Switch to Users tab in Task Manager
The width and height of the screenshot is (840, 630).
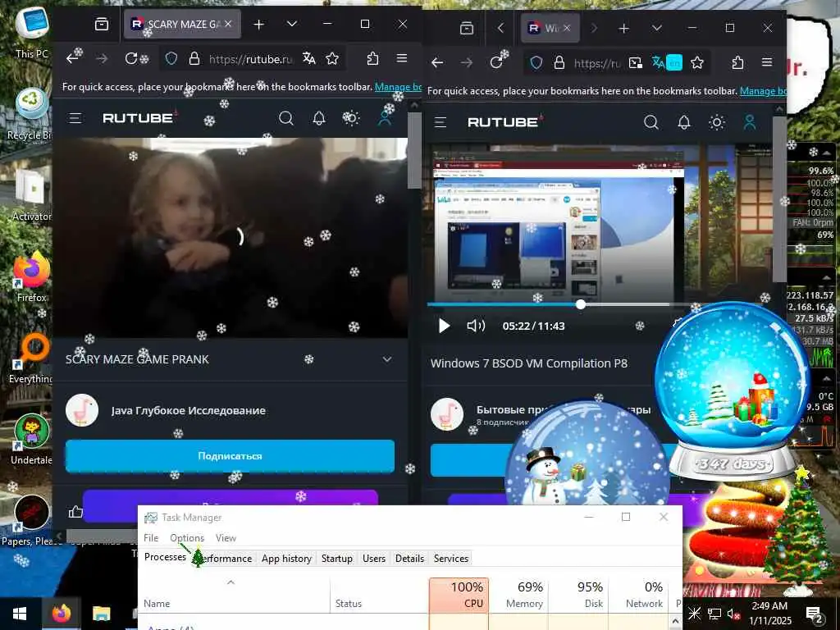coord(374,558)
